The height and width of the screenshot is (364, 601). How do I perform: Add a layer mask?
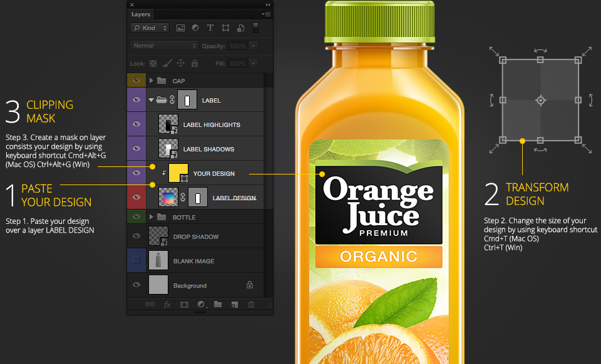(184, 305)
